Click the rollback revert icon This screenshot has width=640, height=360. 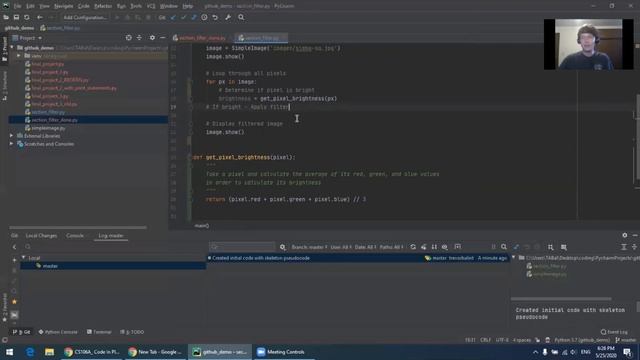click(215, 18)
